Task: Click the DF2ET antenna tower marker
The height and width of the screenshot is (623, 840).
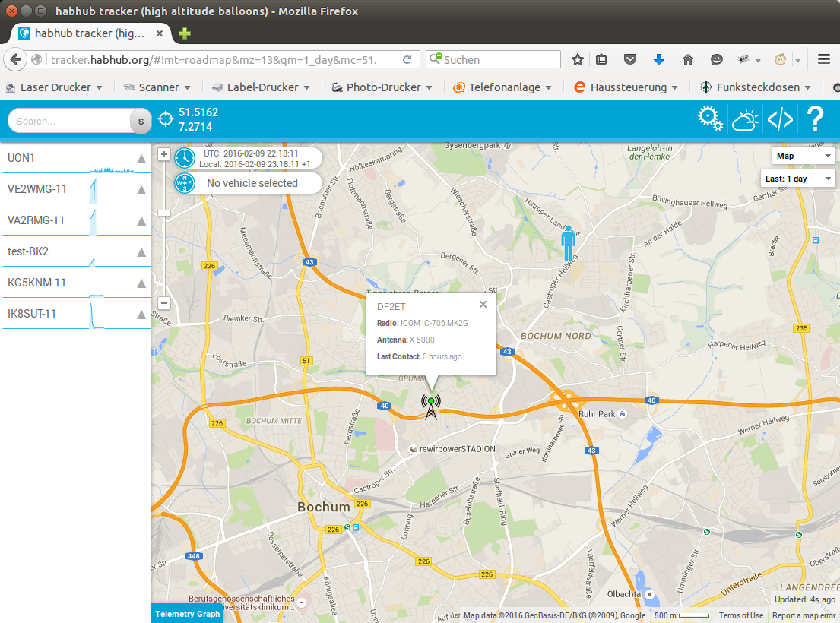Action: pyautogui.click(x=431, y=406)
